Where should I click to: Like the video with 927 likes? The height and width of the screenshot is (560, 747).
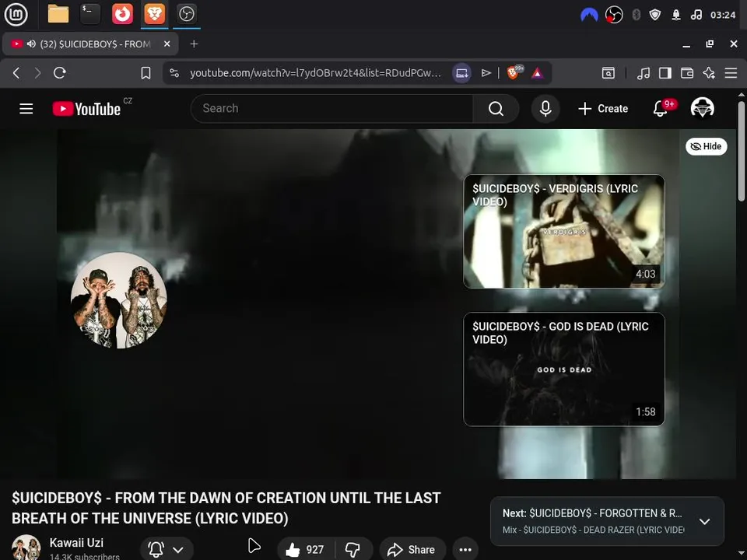pyautogui.click(x=305, y=550)
